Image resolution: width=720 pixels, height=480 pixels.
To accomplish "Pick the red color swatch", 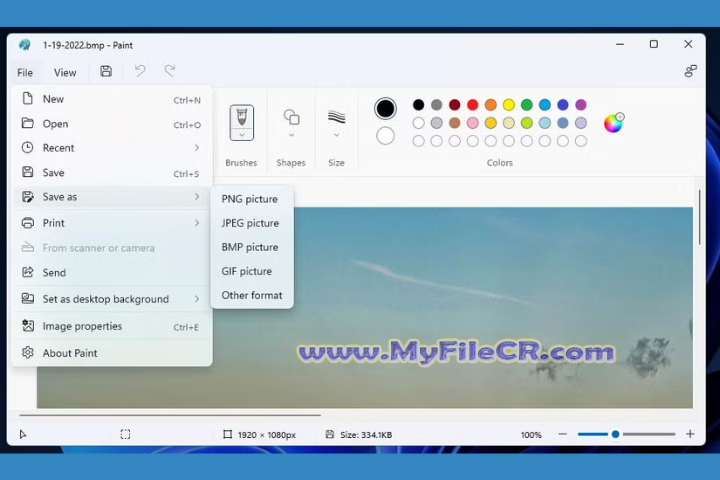I will [x=472, y=105].
